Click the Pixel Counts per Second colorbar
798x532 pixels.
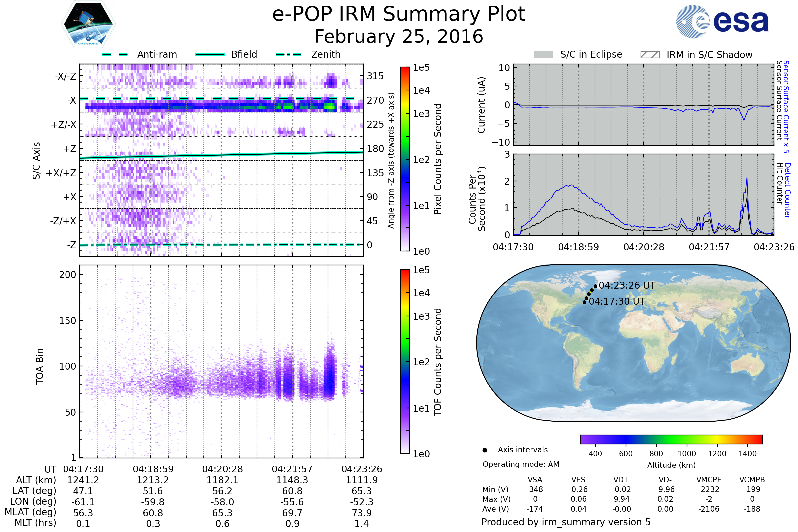pyautogui.click(x=405, y=159)
